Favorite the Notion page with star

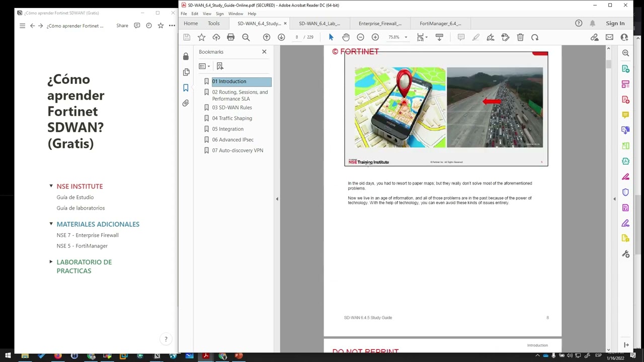click(x=160, y=26)
